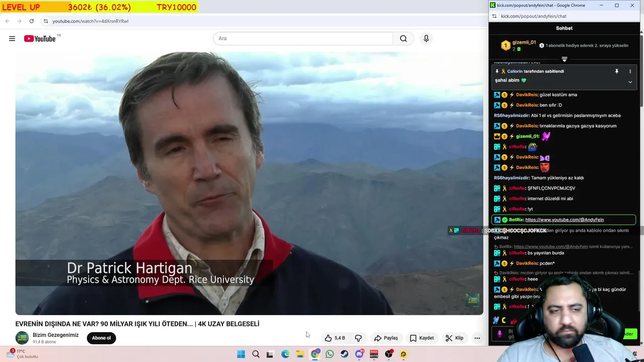This screenshot has height=362, width=644.
Task: Open the YouTube guide hamburger menu
Action: [12, 39]
